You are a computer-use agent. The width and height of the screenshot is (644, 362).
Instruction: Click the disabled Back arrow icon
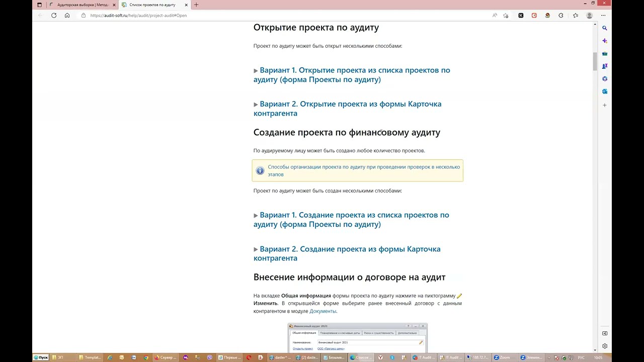(40, 16)
